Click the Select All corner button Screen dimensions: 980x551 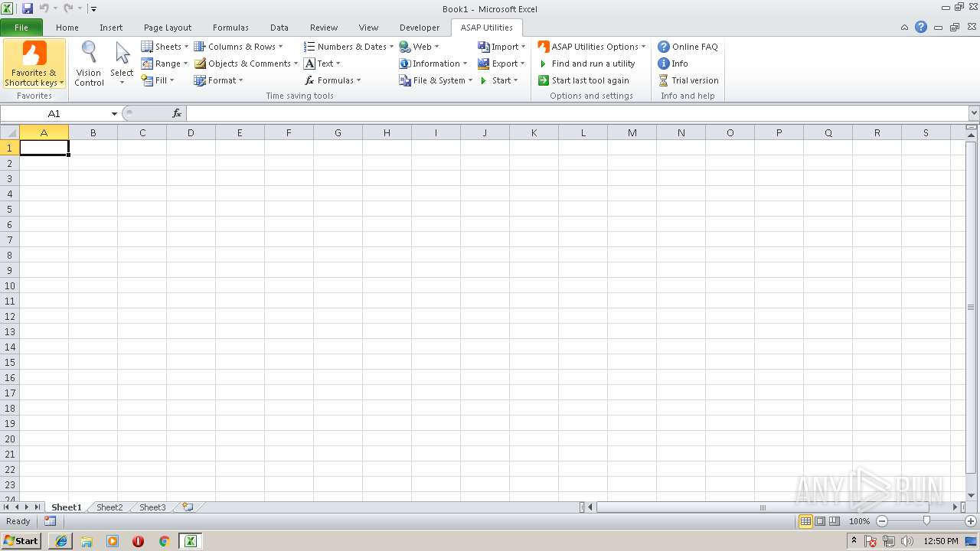(x=10, y=132)
